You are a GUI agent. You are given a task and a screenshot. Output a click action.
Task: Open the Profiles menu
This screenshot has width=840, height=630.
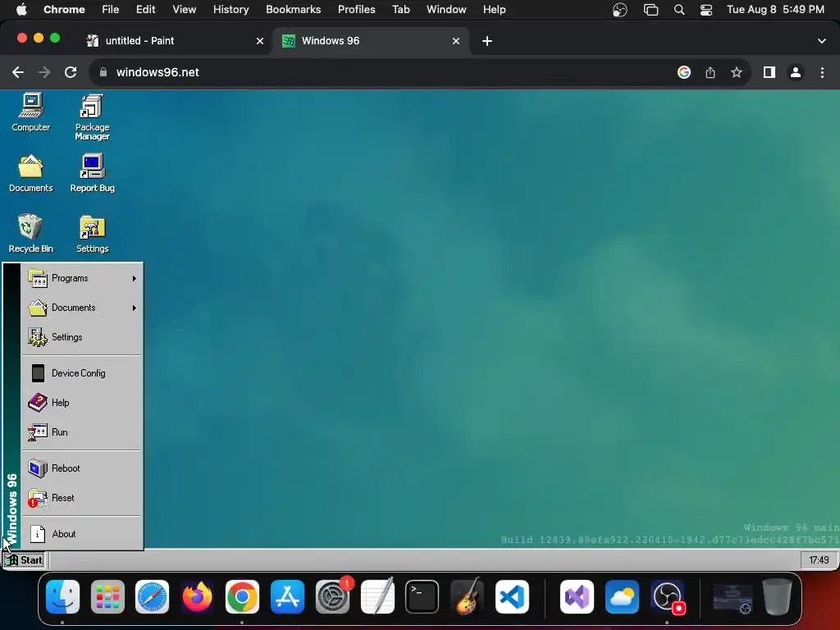coord(357,10)
